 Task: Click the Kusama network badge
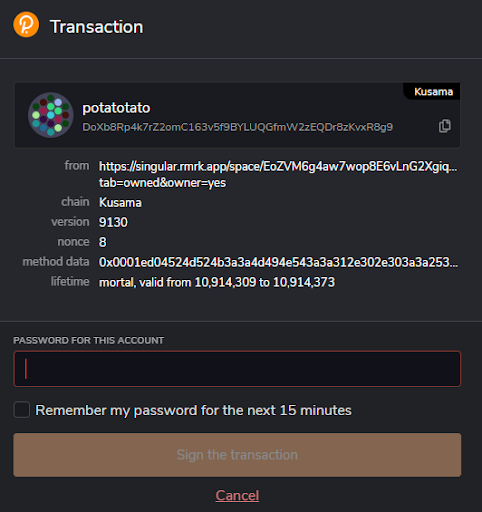pos(433,91)
